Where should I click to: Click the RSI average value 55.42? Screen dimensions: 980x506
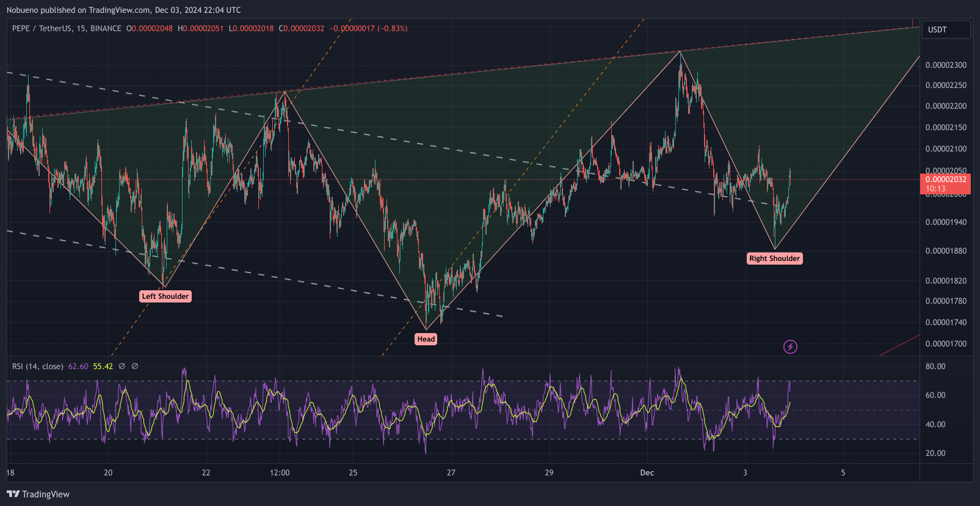pyautogui.click(x=103, y=366)
